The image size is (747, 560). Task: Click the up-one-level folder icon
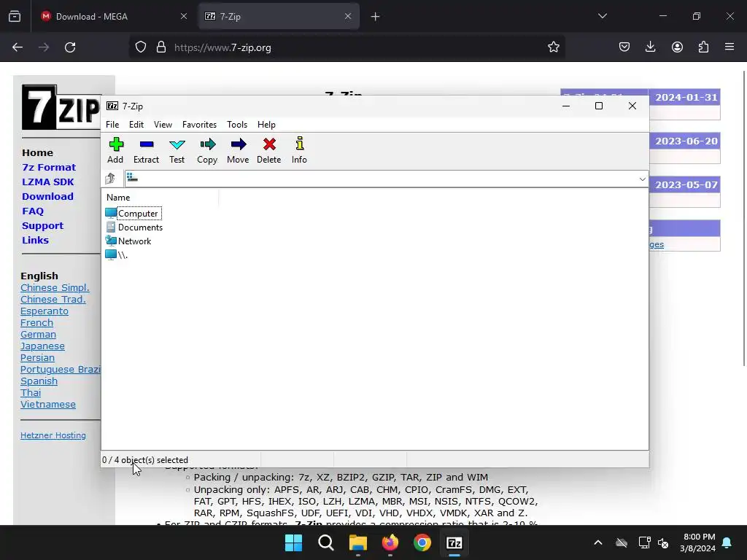(110, 179)
